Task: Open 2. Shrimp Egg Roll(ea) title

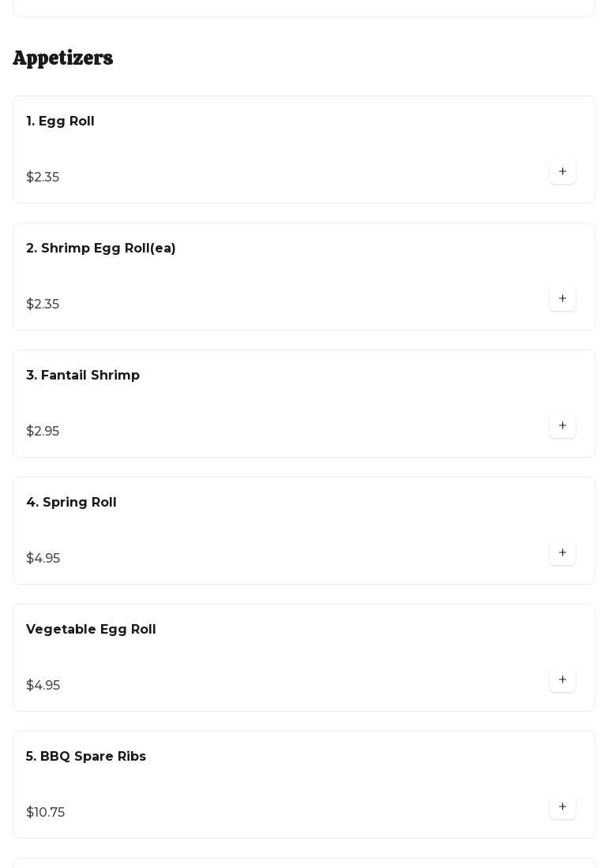Action: [101, 249]
